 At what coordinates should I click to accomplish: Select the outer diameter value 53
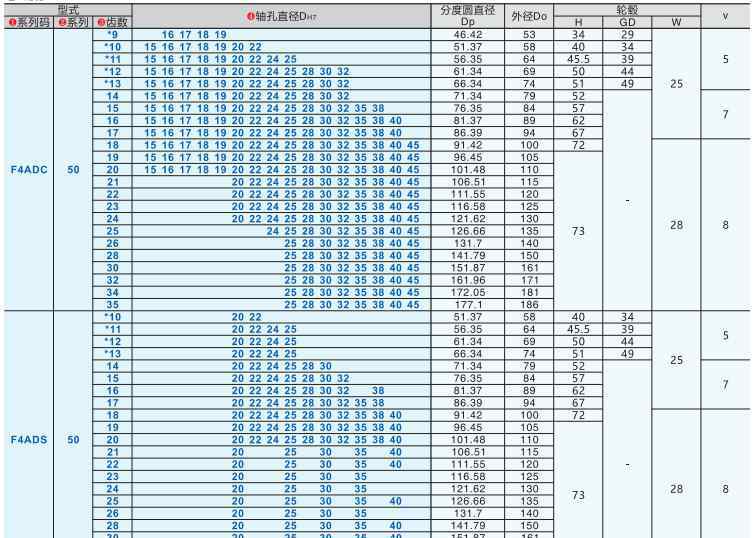(x=529, y=35)
